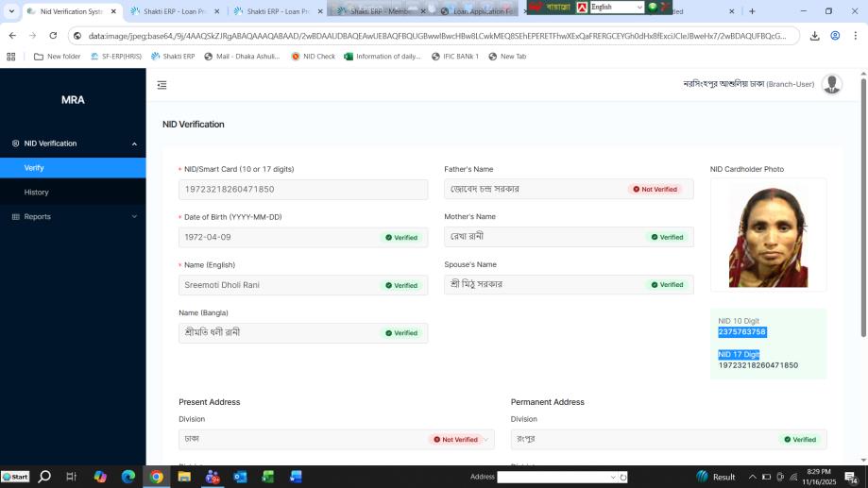Click the browser reload icon
The width and height of the screenshot is (868, 488).
tap(53, 36)
